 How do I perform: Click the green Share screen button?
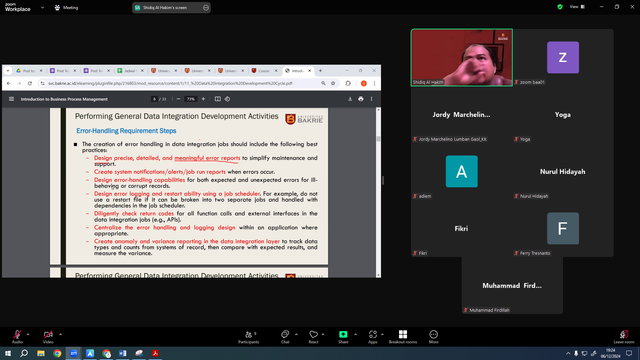(x=343, y=337)
